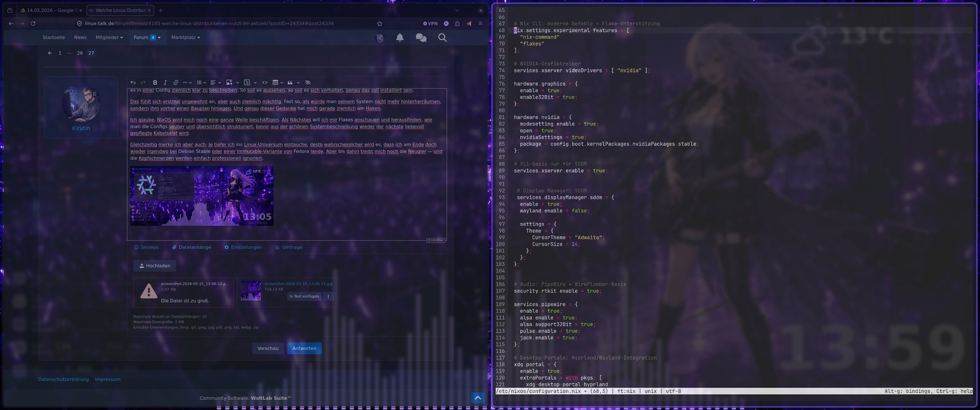Screen dimensions: 980x410
Task: Switch to the Smileys tab
Action: pyautogui.click(x=146, y=247)
